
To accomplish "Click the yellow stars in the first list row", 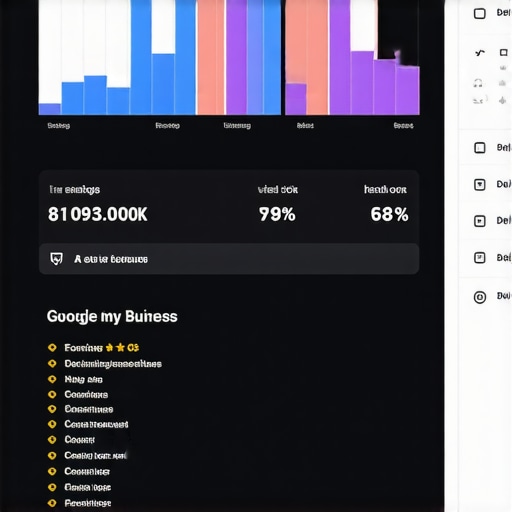I will tap(115, 348).
